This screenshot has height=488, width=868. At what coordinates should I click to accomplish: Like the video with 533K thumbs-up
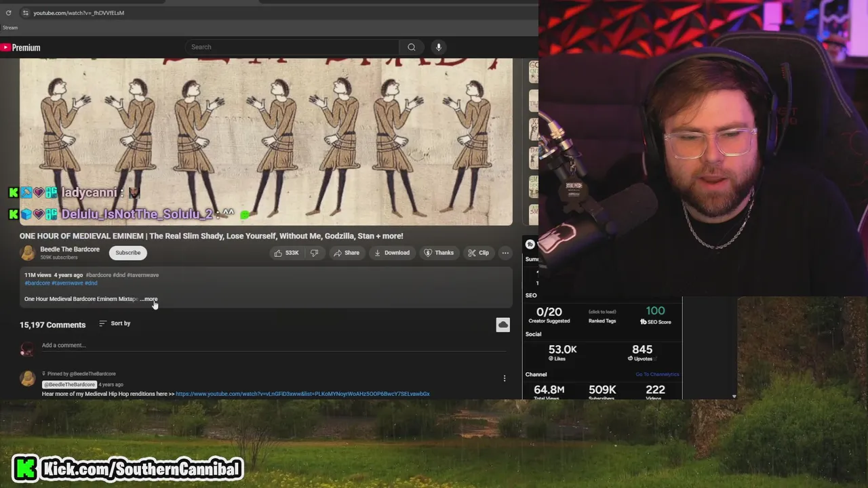coord(286,253)
